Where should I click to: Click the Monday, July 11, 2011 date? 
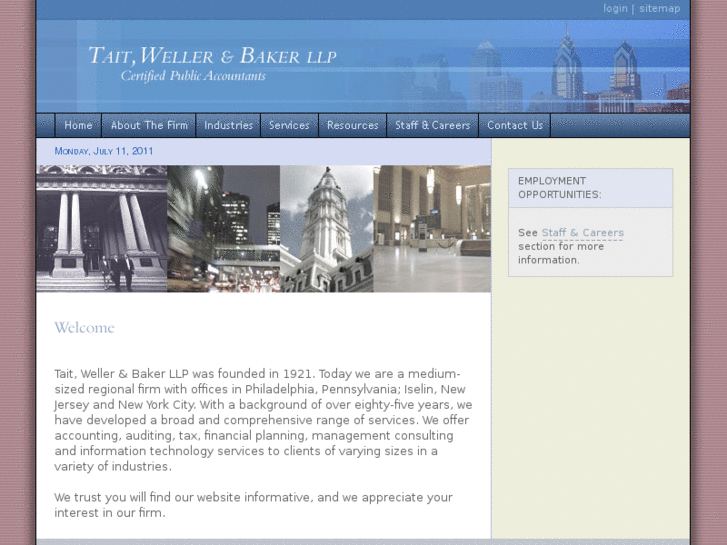[x=104, y=151]
